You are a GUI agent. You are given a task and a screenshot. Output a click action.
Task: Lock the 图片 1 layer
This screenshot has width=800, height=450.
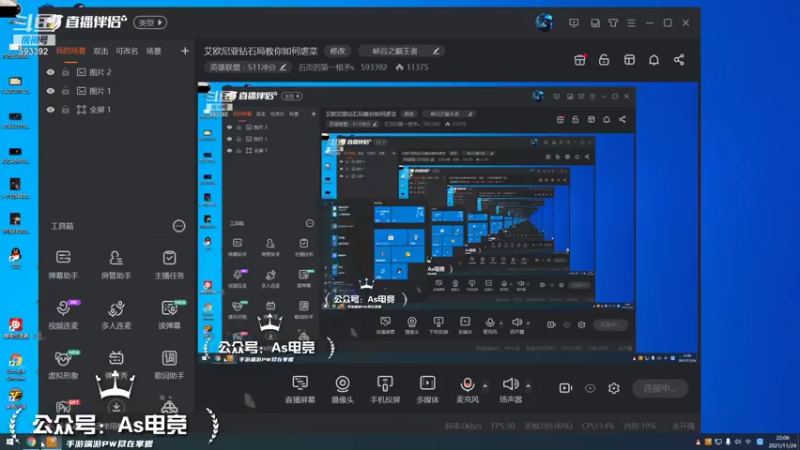[x=65, y=91]
